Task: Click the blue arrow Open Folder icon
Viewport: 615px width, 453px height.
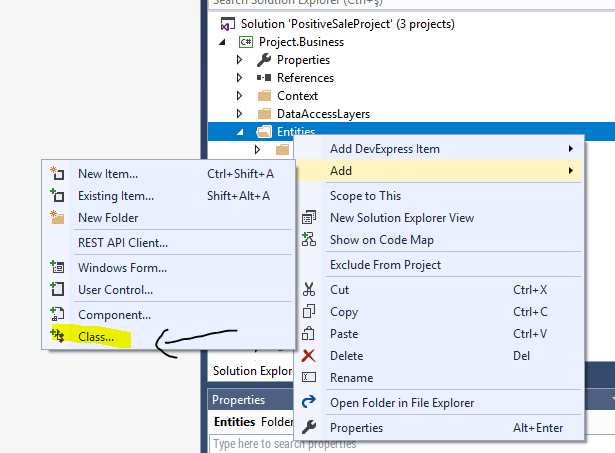Action: (x=309, y=401)
